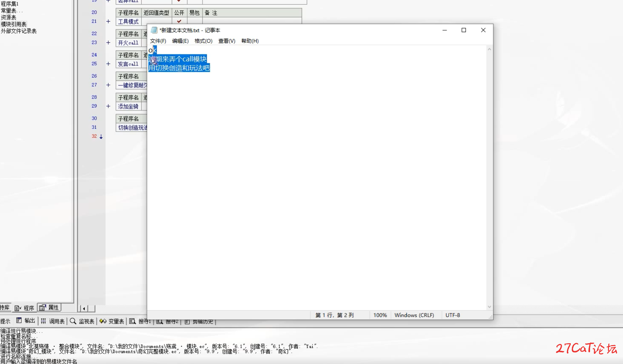This screenshot has width=623, height=364.
Task: Switch to the 持库 support library tab
Action: 5,308
